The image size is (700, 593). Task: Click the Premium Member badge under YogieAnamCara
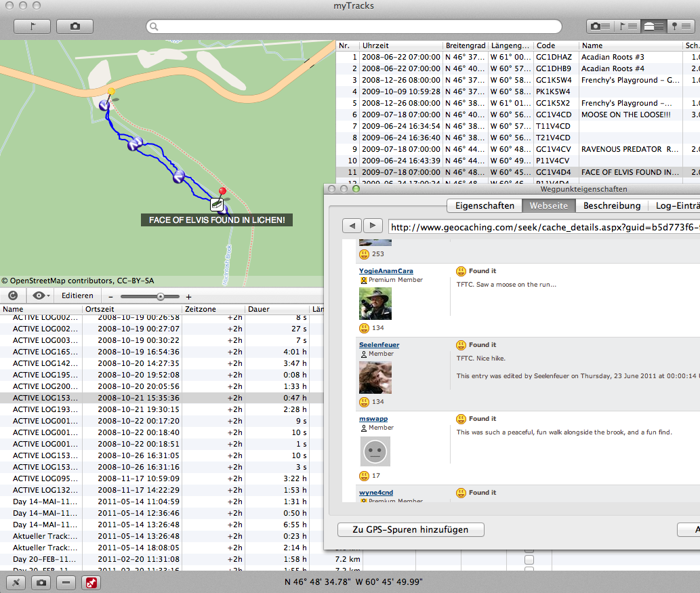(x=363, y=280)
